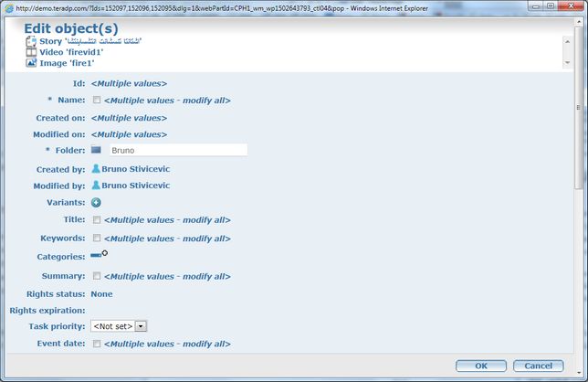Click the Modified on Multiple values text
This screenshot has height=382, width=588.
[x=129, y=134]
